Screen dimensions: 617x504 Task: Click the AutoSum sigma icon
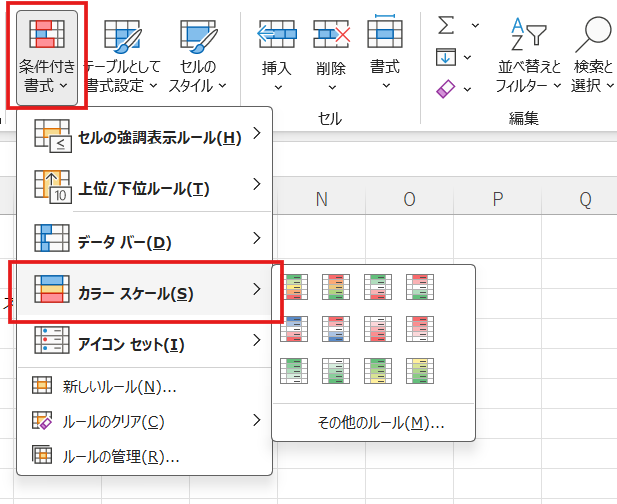(447, 23)
